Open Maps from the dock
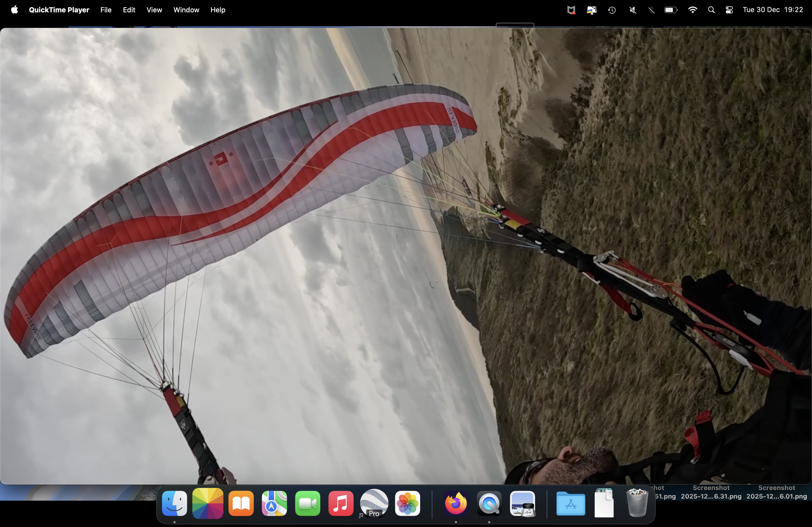Screen dimensions: 812x527 click(274, 503)
